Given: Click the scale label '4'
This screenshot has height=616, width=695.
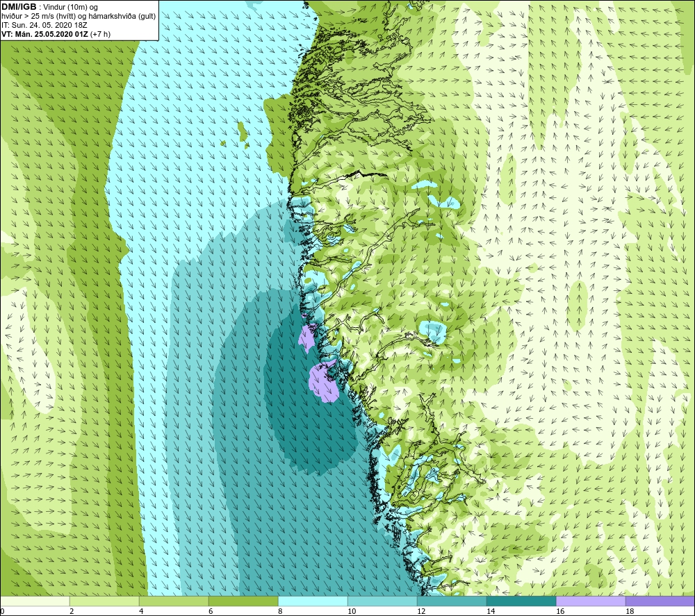Looking at the screenshot, I should click(x=141, y=612).
